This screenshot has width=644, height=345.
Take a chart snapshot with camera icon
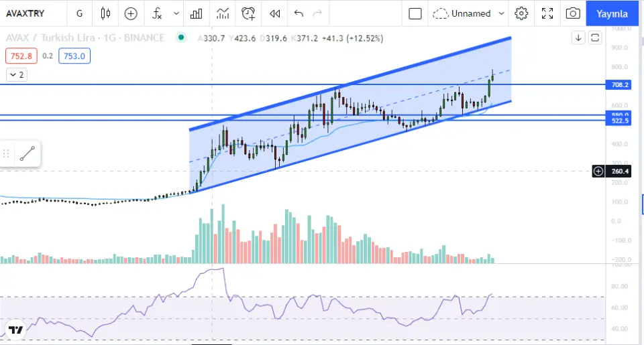click(x=573, y=13)
